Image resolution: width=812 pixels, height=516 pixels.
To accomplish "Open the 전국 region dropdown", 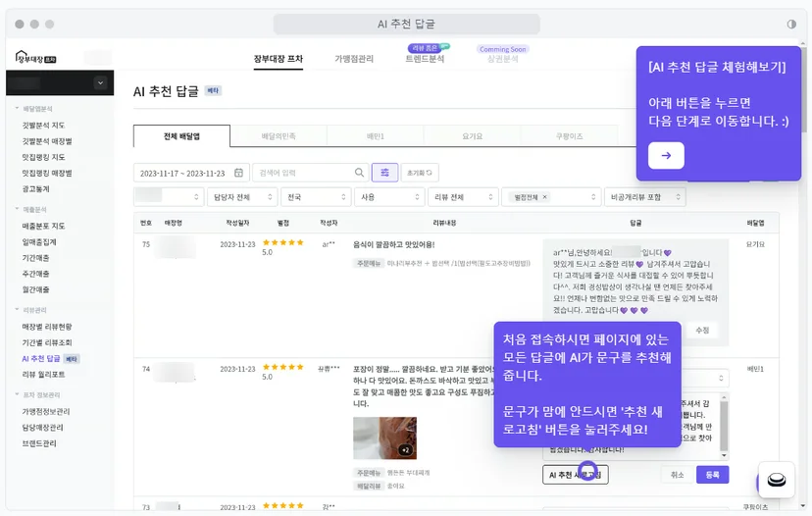I will [x=316, y=197].
